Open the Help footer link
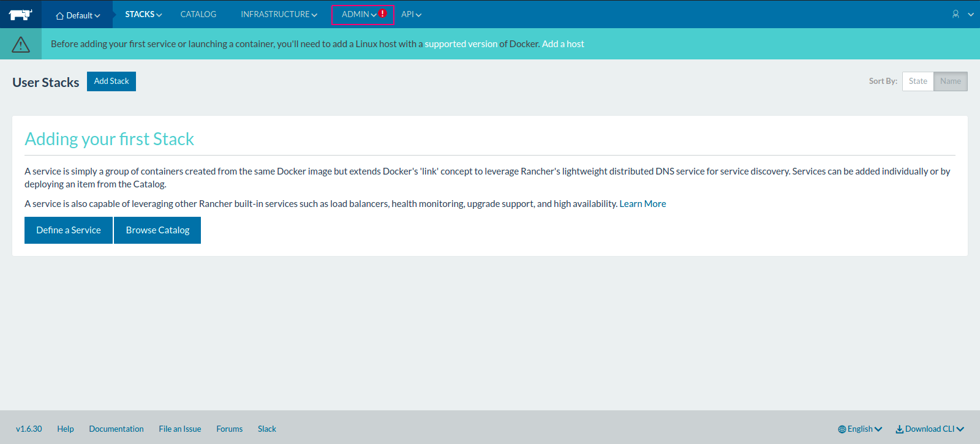The image size is (980, 444). point(66,429)
